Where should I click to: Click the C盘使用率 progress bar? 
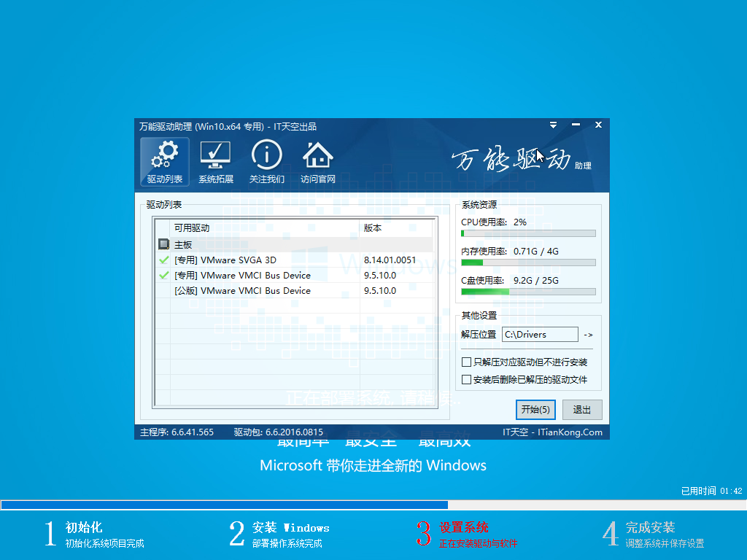(x=527, y=291)
